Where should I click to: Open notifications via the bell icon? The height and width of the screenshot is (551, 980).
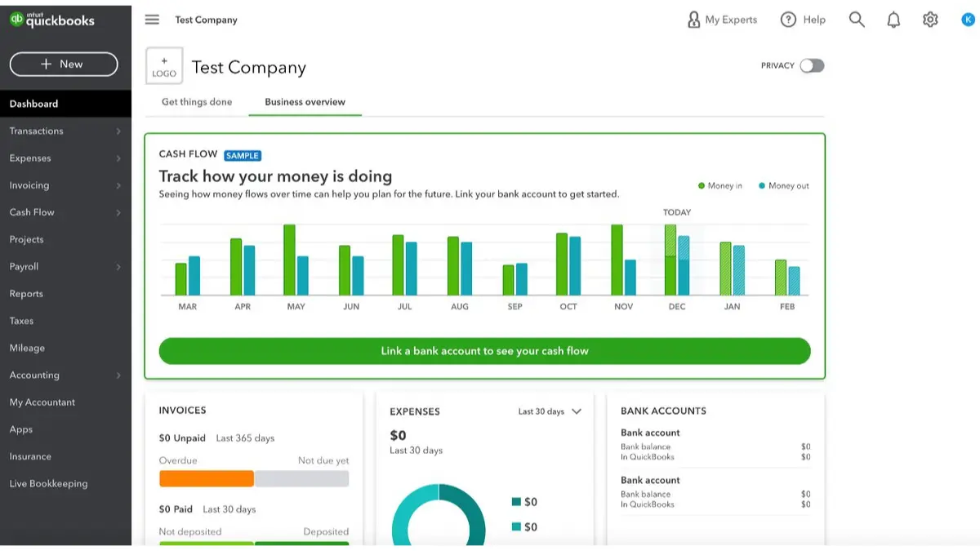(893, 19)
